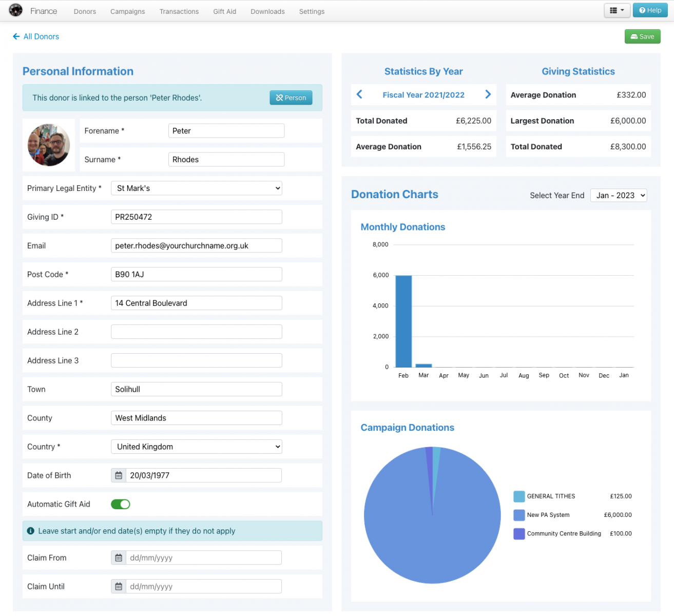Toggle the Automatic Gift Aid switch

pyautogui.click(x=121, y=504)
